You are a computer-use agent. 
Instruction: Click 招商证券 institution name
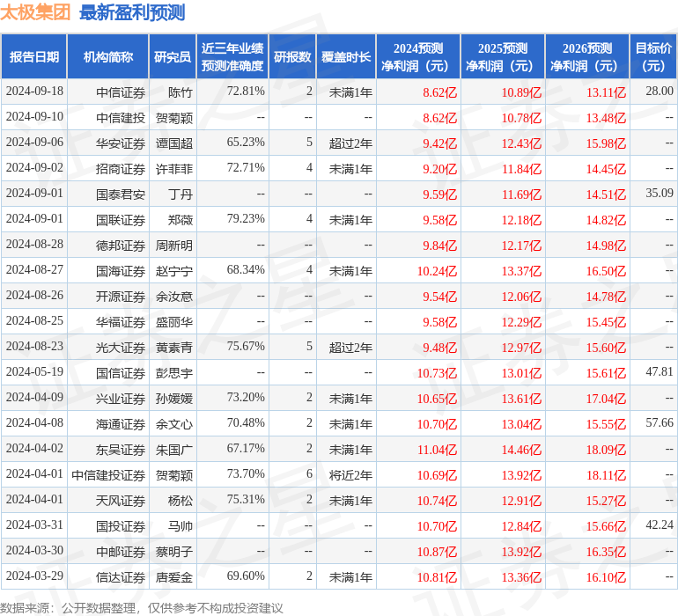pyautogui.click(x=121, y=169)
